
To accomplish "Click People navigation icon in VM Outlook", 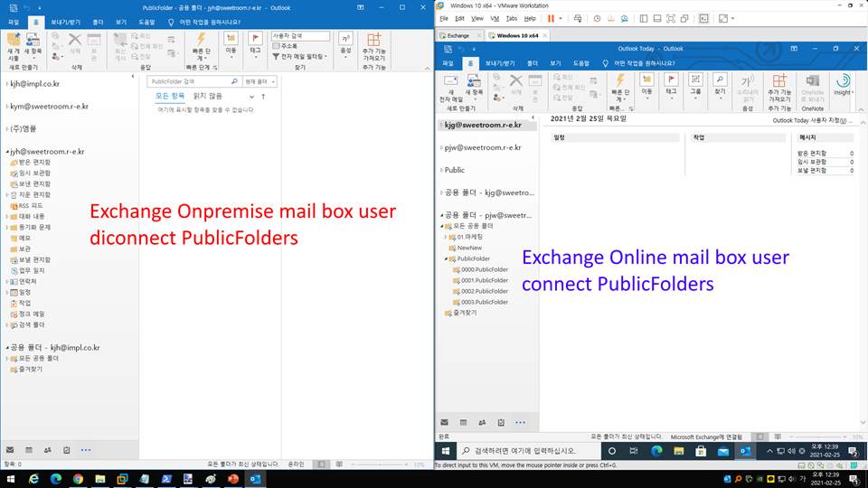I will coord(482,422).
